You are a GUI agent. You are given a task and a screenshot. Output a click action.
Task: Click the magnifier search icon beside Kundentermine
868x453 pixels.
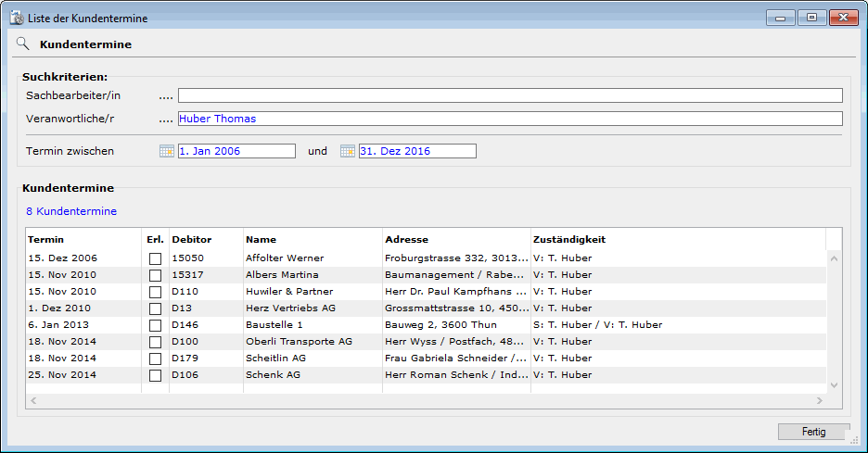click(23, 44)
